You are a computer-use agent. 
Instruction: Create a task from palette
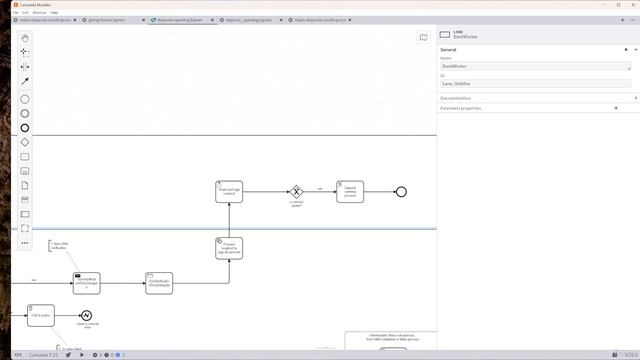(x=25, y=157)
